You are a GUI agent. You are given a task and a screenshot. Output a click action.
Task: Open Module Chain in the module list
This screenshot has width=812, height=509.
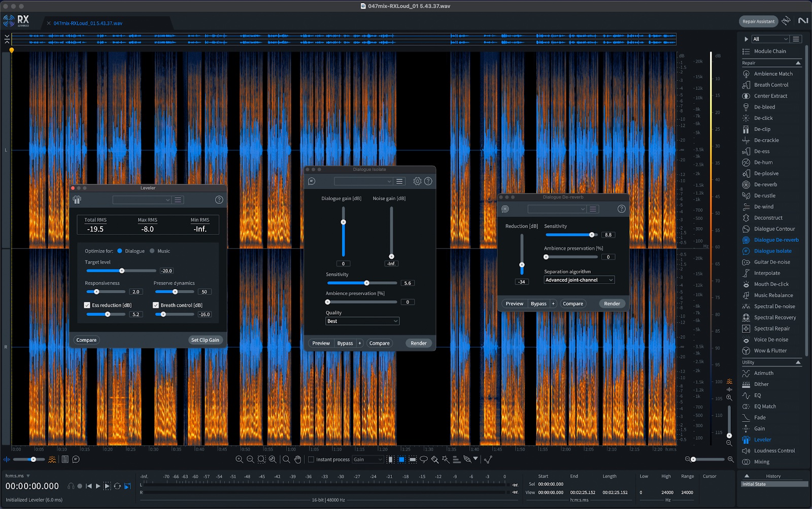[x=769, y=51]
